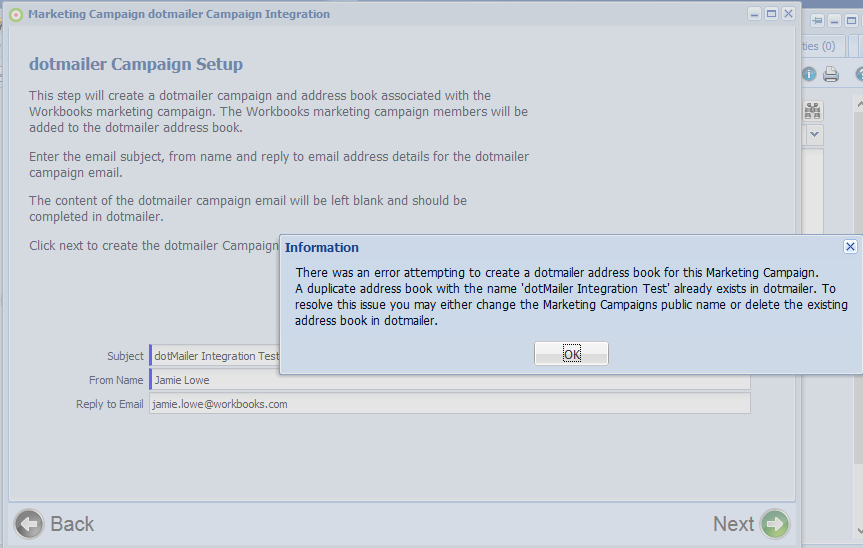
Task: Expand the dropdown arrow below the binoculars icon
Action: [x=815, y=134]
